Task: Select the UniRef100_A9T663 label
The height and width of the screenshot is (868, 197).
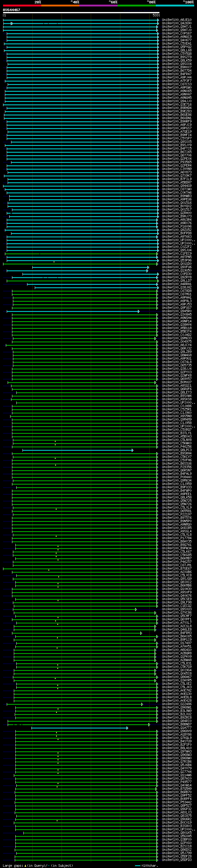Action: [x=177, y=236]
